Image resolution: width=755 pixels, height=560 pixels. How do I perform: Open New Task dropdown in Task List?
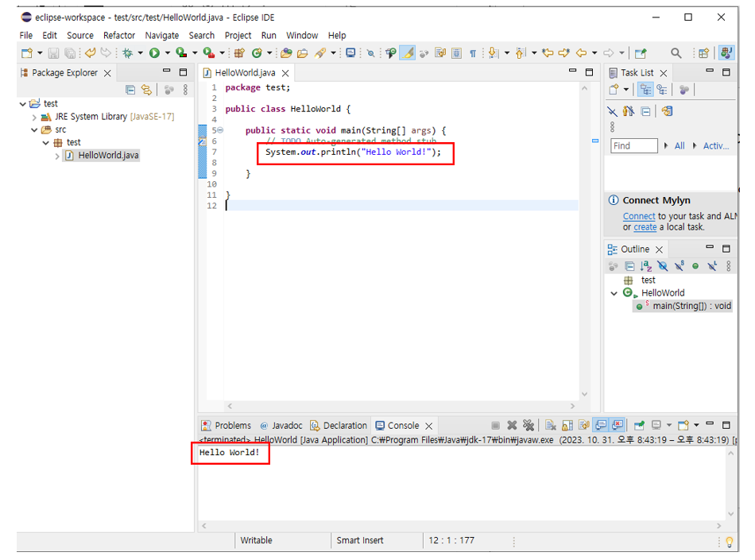tap(626, 90)
